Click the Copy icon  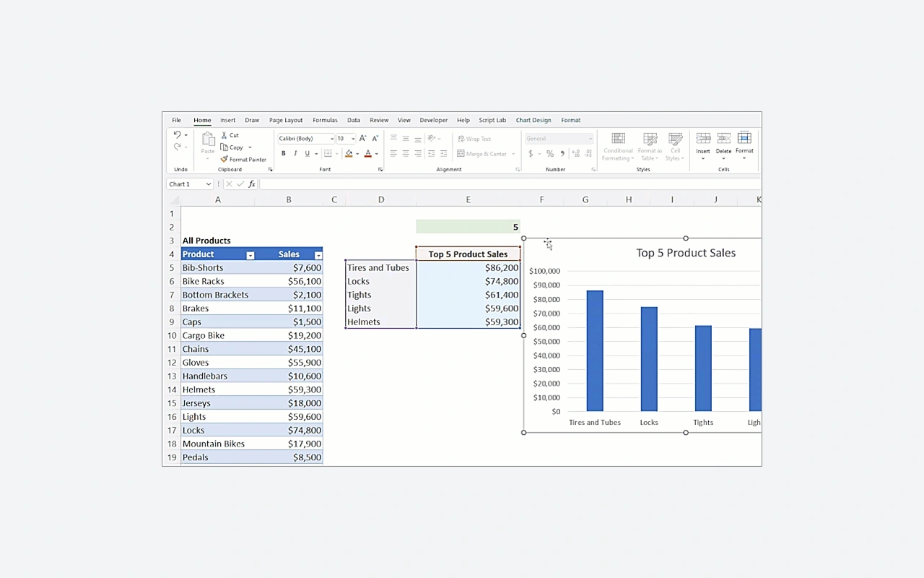click(225, 147)
